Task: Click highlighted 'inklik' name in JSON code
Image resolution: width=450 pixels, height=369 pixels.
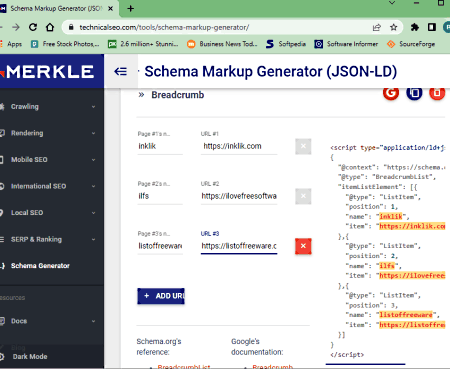Action: point(391,216)
